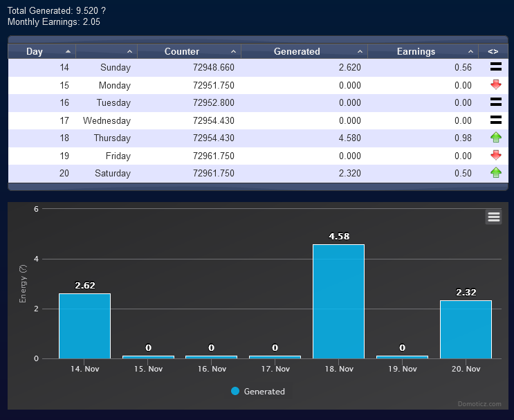The image size is (514, 420).
Task: Click generated value 2.620
Action: [350, 68]
